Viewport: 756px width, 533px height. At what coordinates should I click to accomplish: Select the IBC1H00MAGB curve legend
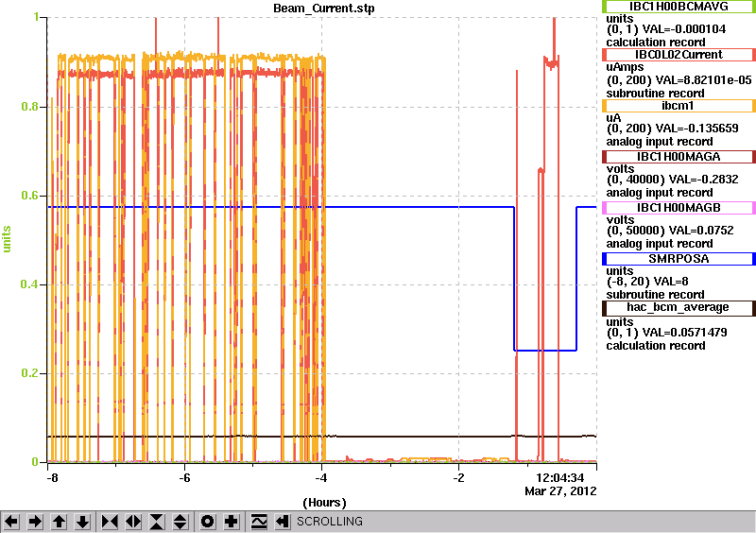click(679, 208)
